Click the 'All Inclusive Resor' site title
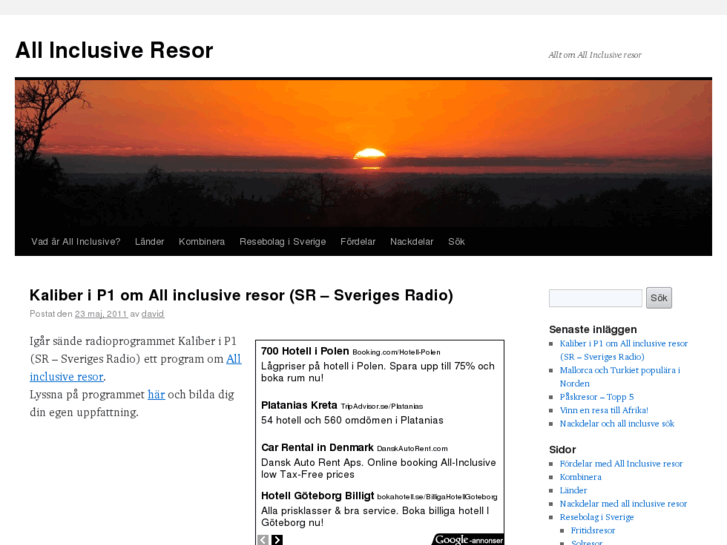This screenshot has height=545, width=727. tap(114, 50)
